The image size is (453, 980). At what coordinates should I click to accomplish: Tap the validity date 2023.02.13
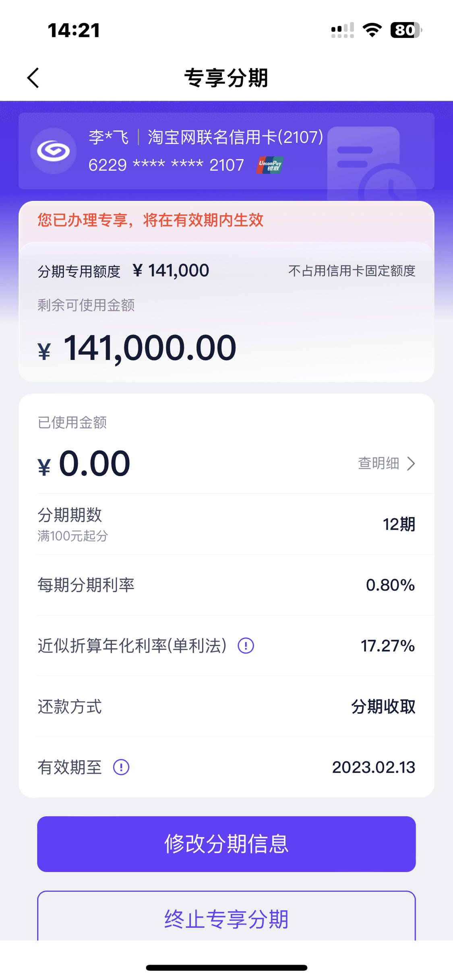click(x=374, y=767)
